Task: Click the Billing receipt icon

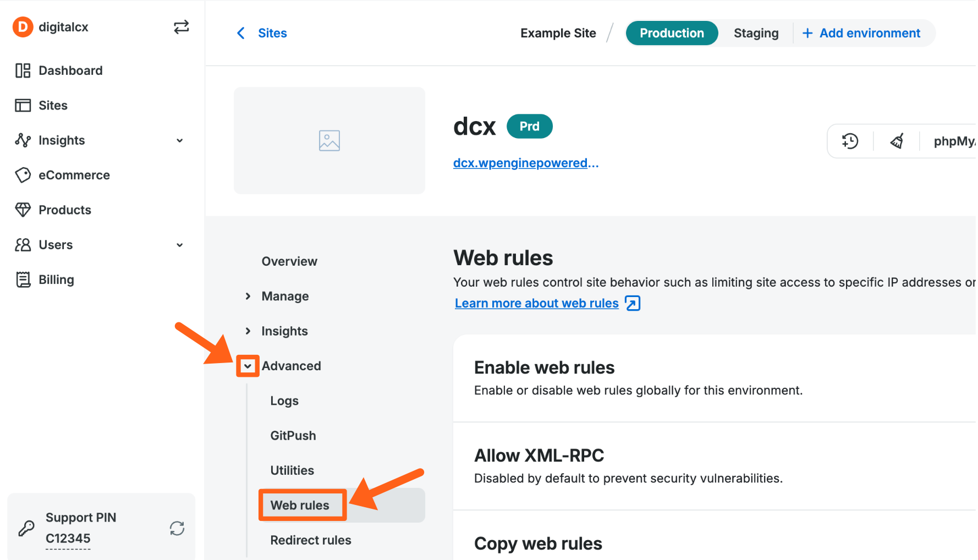Action: [x=23, y=279]
